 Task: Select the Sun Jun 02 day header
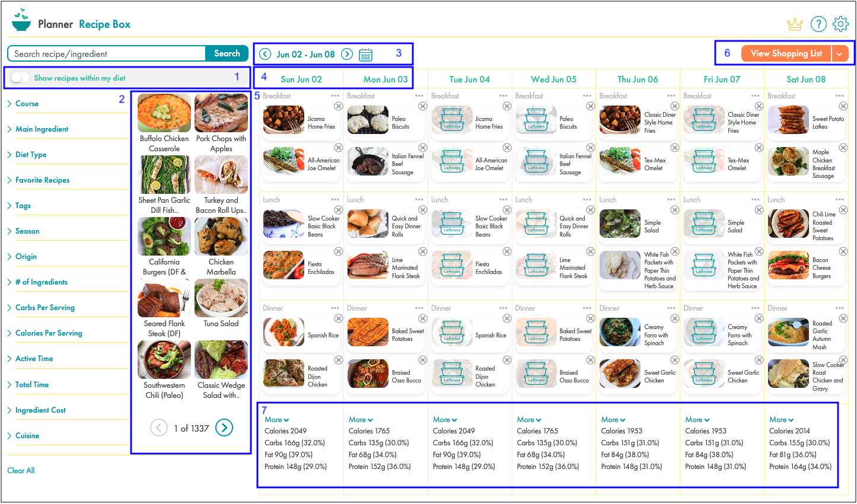coord(301,79)
